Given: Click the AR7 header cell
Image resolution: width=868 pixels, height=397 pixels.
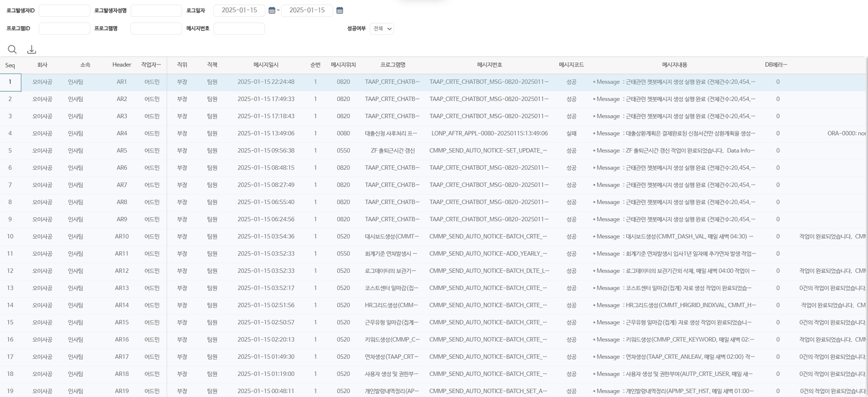Looking at the screenshot, I should click(122, 185).
